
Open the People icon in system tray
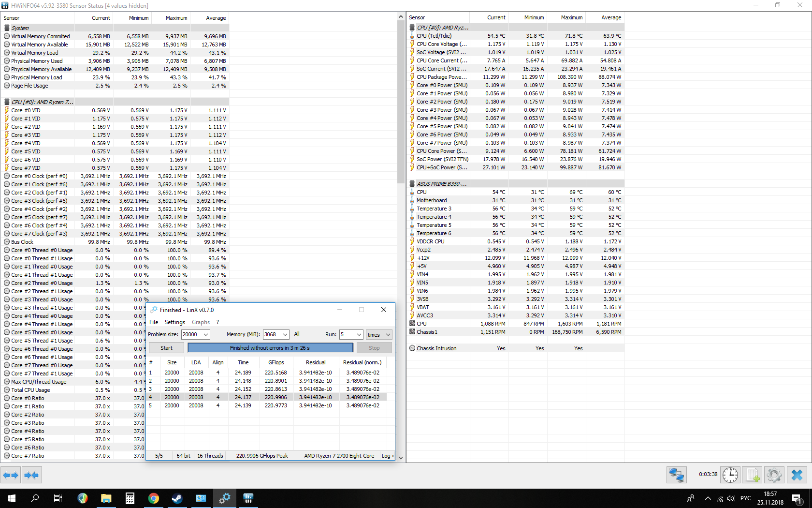pos(691,498)
